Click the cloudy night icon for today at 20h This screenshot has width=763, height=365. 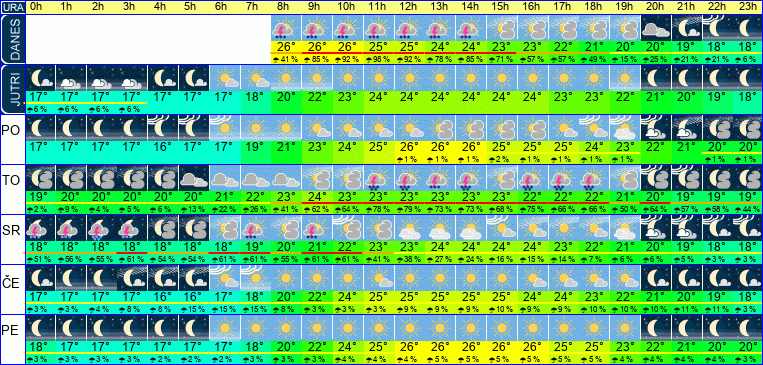655,29
